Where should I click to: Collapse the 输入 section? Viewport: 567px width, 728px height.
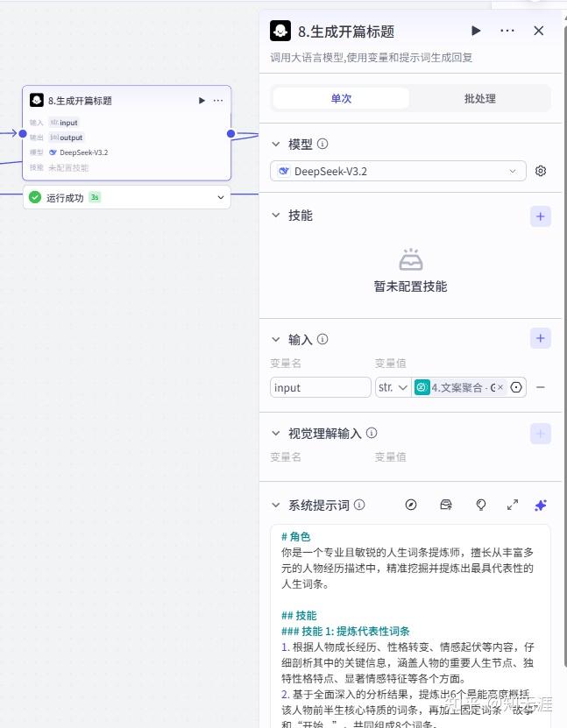point(276,340)
